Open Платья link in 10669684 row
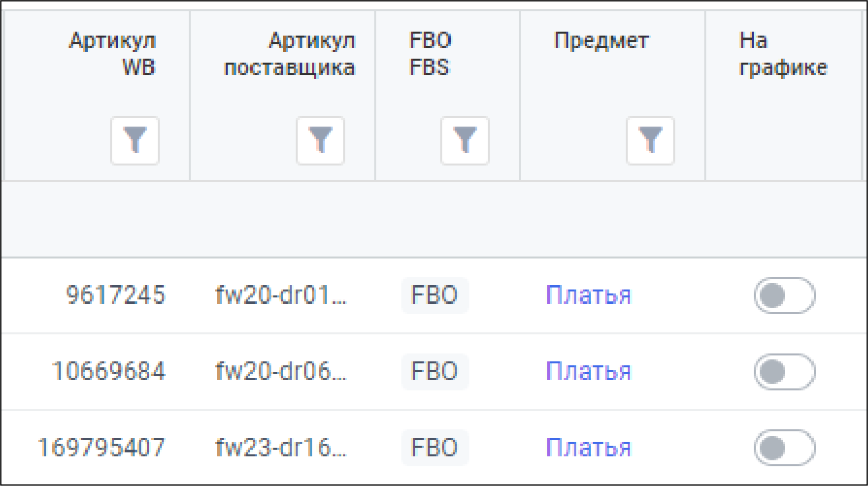The width and height of the screenshot is (868, 486). [x=588, y=372]
